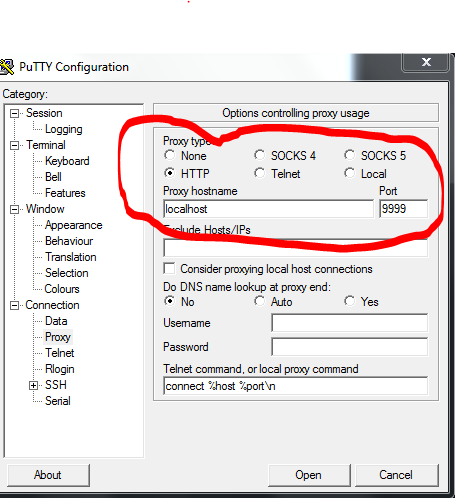
Task: Click the About button
Action: pos(48,475)
